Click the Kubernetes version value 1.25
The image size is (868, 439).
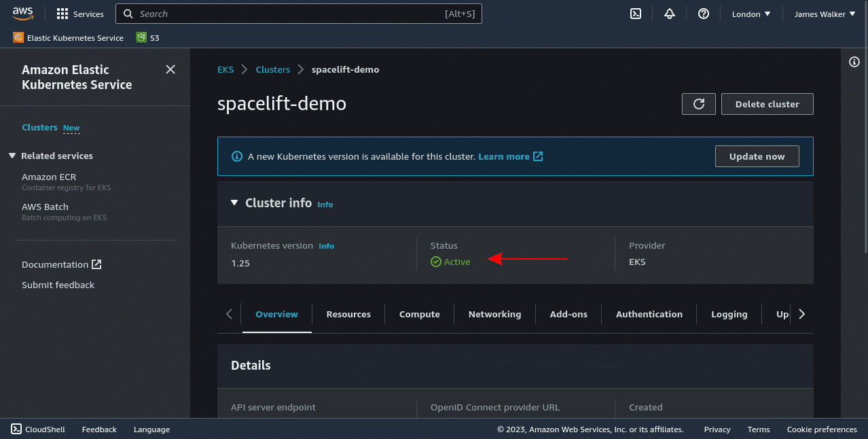click(x=240, y=263)
